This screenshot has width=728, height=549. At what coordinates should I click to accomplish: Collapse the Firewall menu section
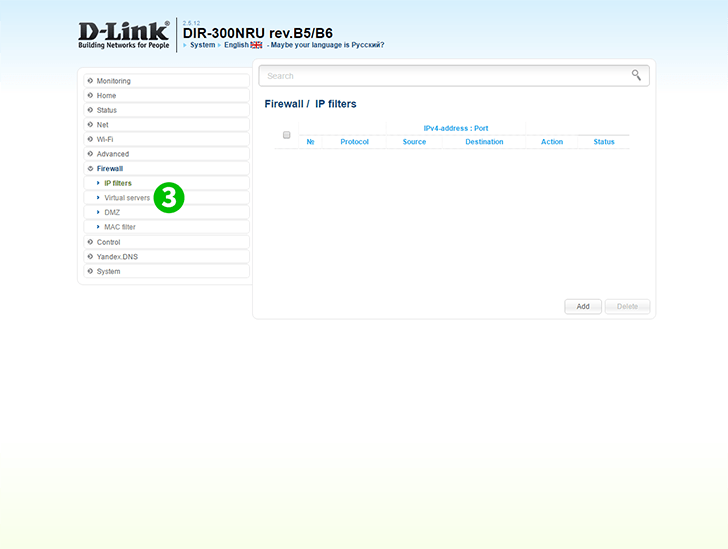109,169
